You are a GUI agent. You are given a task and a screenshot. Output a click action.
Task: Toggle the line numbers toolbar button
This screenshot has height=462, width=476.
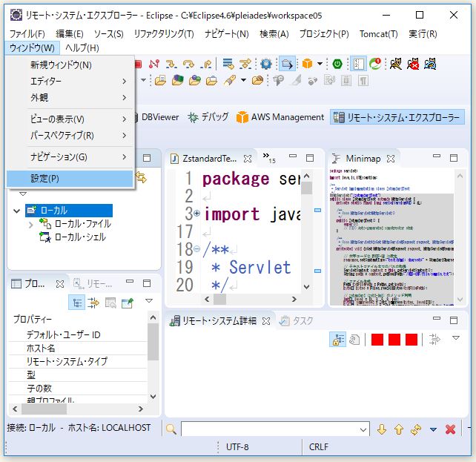tap(358, 64)
